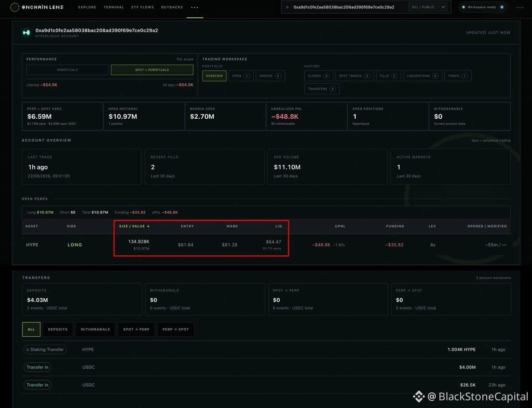This screenshot has width=532, height=408.
Task: Click the Last Trade 1h ago card
Action: point(82,167)
